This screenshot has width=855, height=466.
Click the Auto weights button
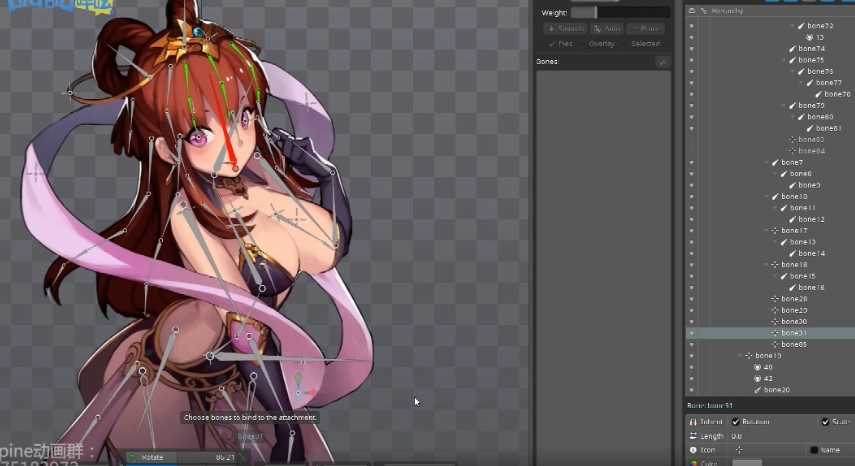click(x=607, y=28)
